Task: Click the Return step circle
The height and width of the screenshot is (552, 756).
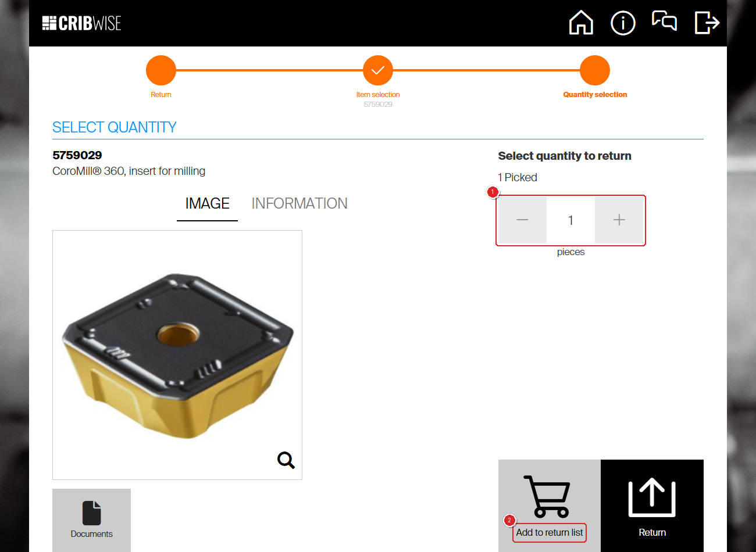Action: [x=161, y=70]
